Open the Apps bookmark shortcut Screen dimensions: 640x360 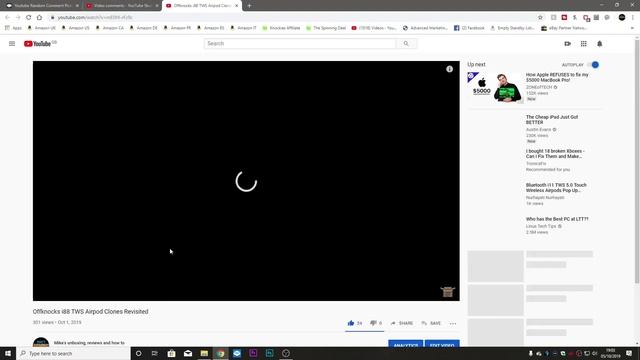click(x=13, y=28)
